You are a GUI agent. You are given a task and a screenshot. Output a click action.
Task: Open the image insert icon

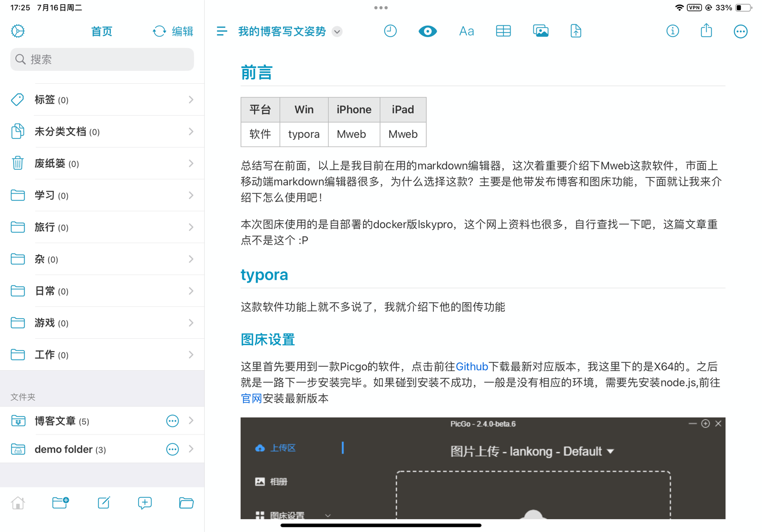coord(541,31)
